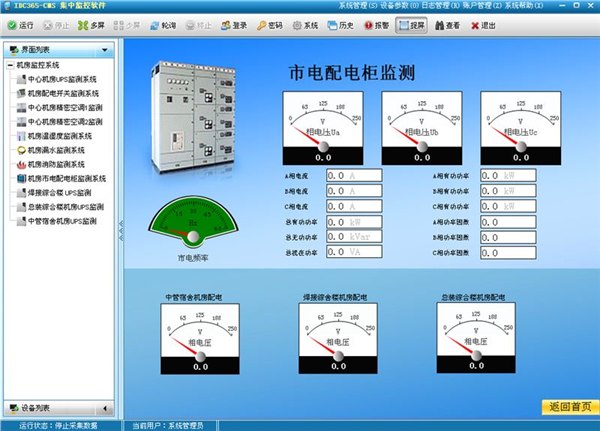Expand the 设备列表 panel arrow
Viewport: 600px width, 431px height.
105,409
